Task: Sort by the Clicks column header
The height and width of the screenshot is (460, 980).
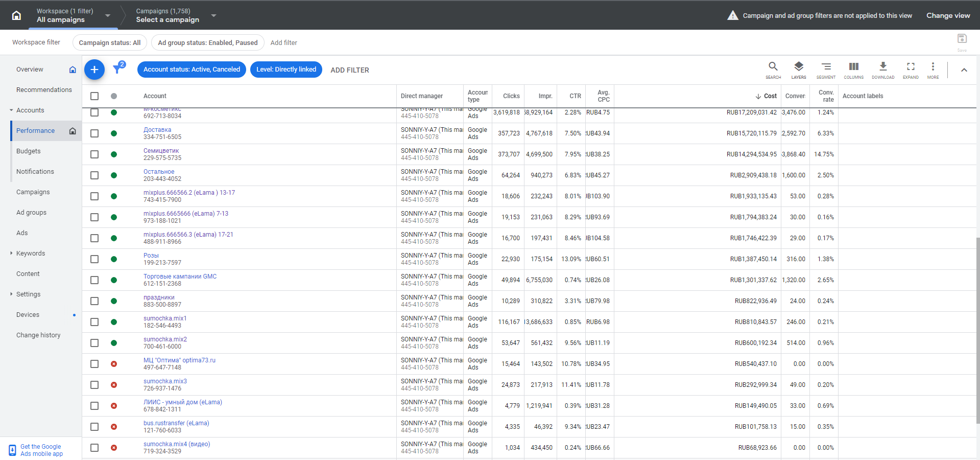Action: 511,96
